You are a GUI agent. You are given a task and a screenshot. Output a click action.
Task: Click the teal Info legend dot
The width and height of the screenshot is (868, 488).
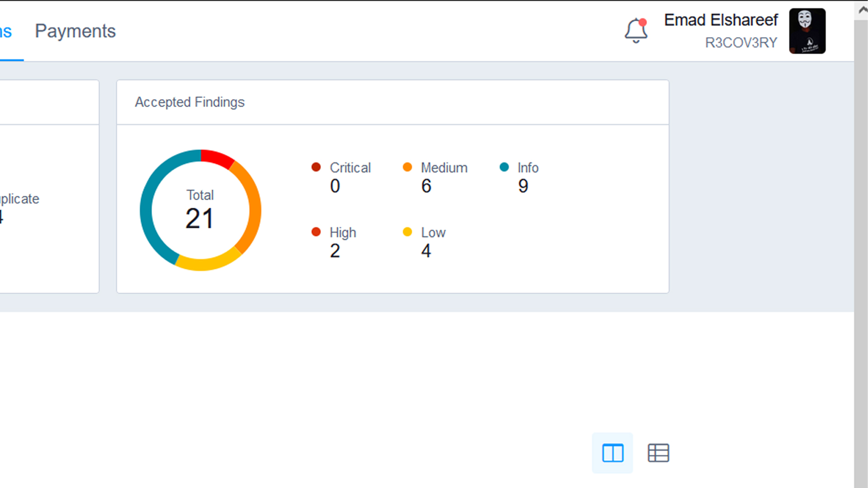(x=504, y=167)
